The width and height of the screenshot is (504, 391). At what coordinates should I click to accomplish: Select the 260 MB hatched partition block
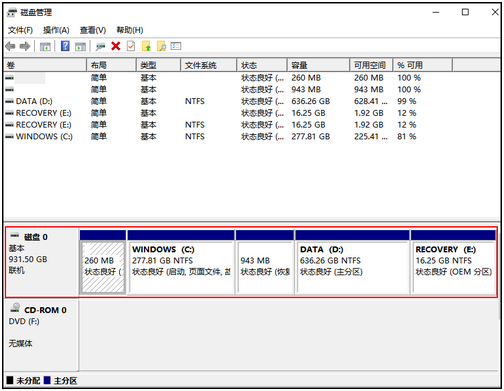point(103,262)
